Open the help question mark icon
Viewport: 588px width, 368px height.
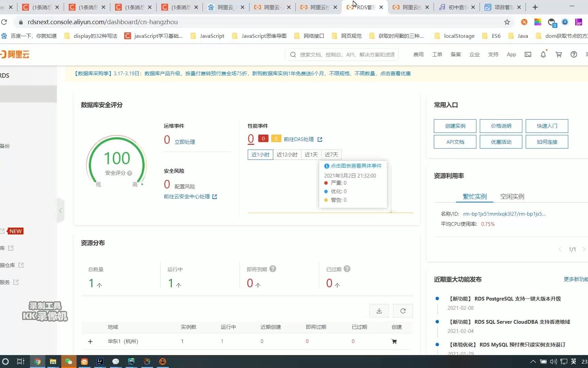574,55
